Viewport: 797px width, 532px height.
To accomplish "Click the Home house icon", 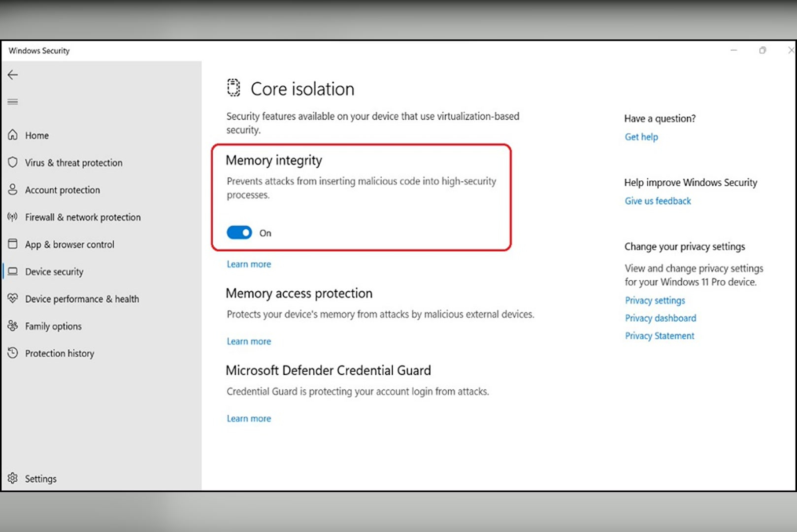I will pyautogui.click(x=13, y=135).
